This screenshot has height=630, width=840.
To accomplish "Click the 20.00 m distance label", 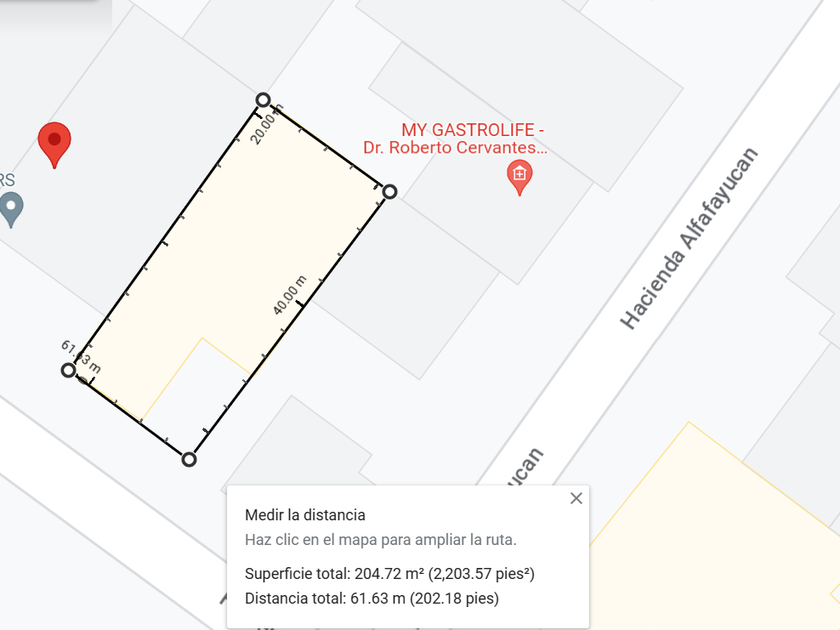I will (267, 124).
